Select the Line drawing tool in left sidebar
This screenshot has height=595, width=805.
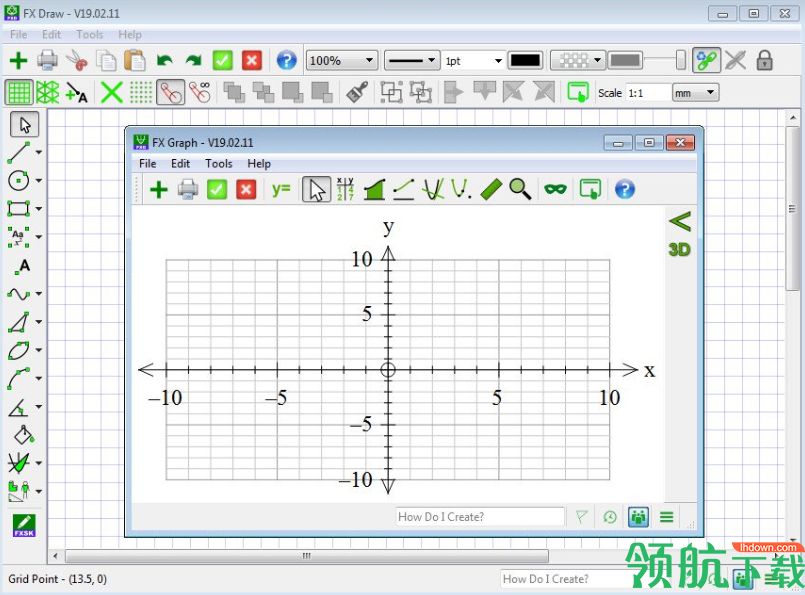[18, 152]
